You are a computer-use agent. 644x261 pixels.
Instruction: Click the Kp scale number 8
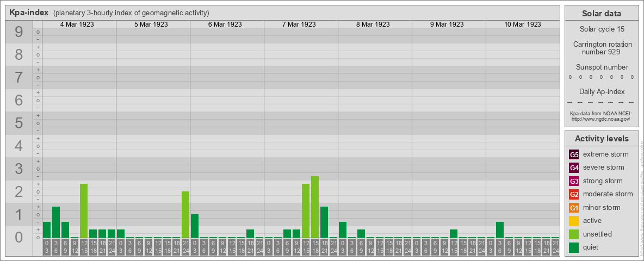point(19,54)
